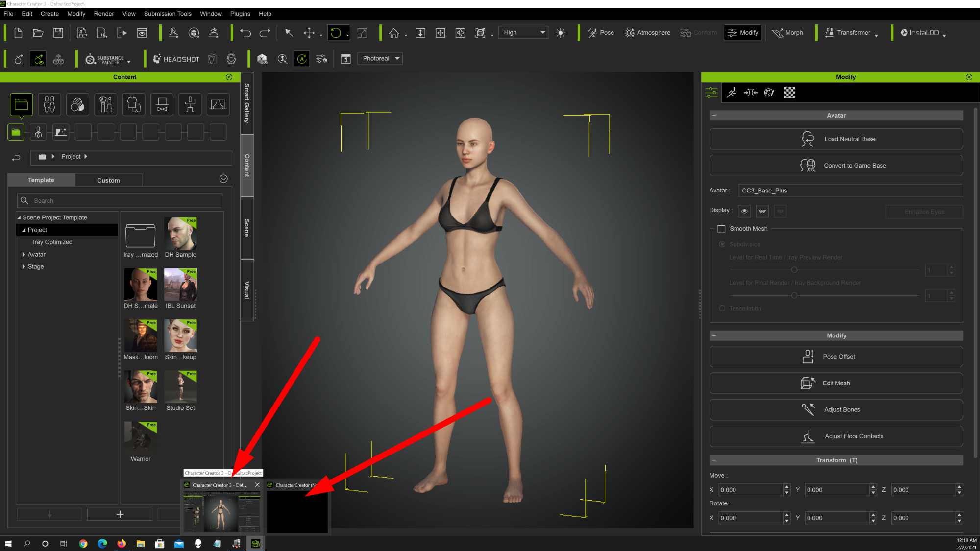980x551 pixels.
Task: Select the arrow Select tool
Action: click(289, 33)
